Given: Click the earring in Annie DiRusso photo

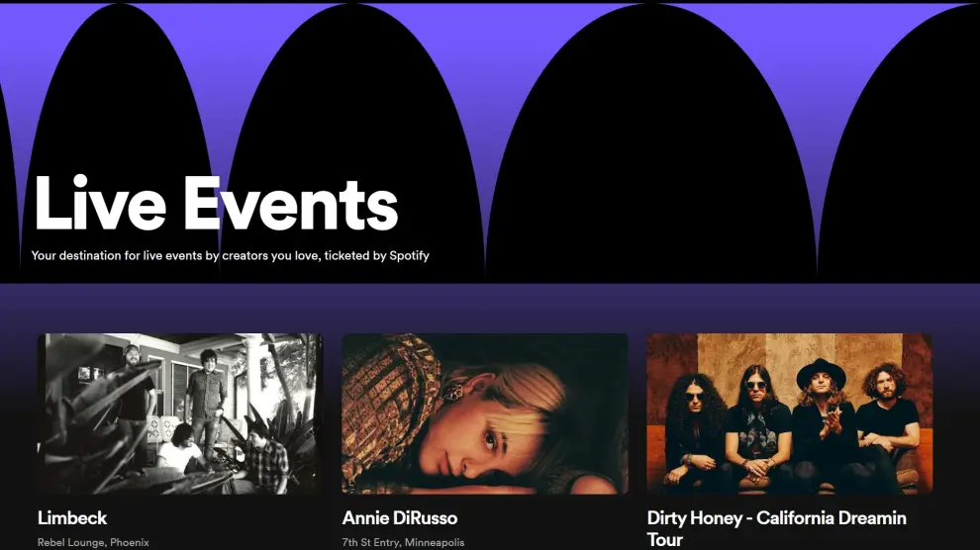Looking at the screenshot, I should [451, 392].
